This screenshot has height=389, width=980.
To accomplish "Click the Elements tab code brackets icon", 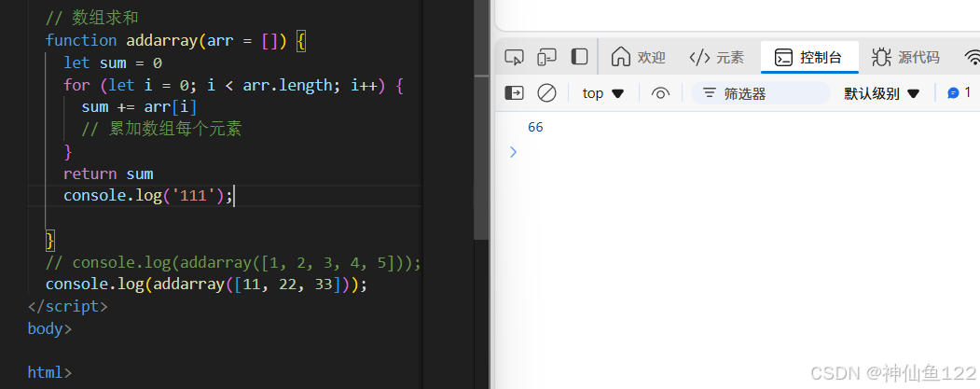I will click(x=699, y=58).
